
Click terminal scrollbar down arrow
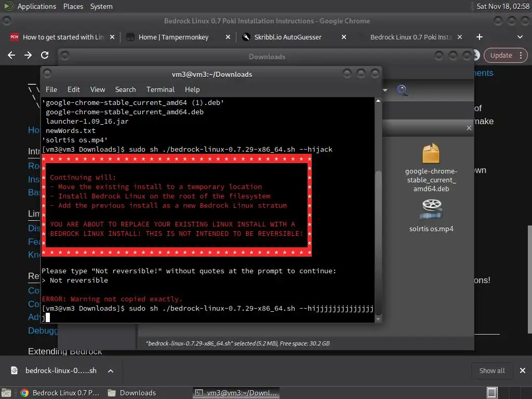(x=378, y=320)
